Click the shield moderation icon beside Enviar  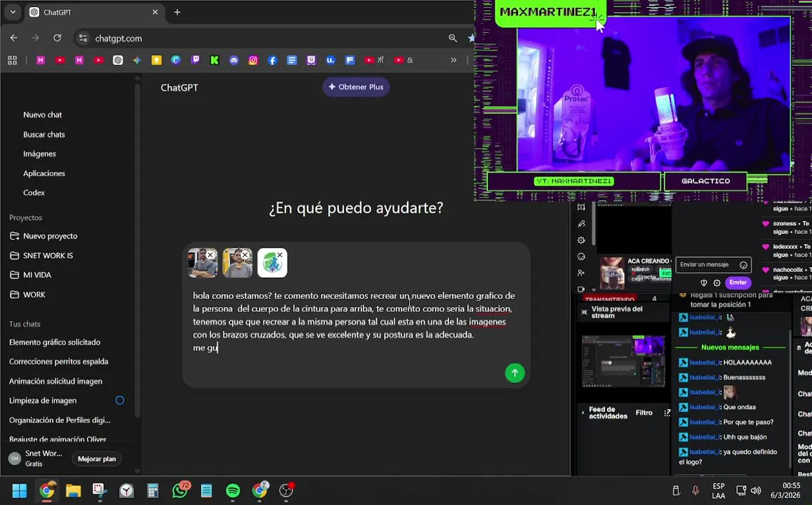click(703, 283)
